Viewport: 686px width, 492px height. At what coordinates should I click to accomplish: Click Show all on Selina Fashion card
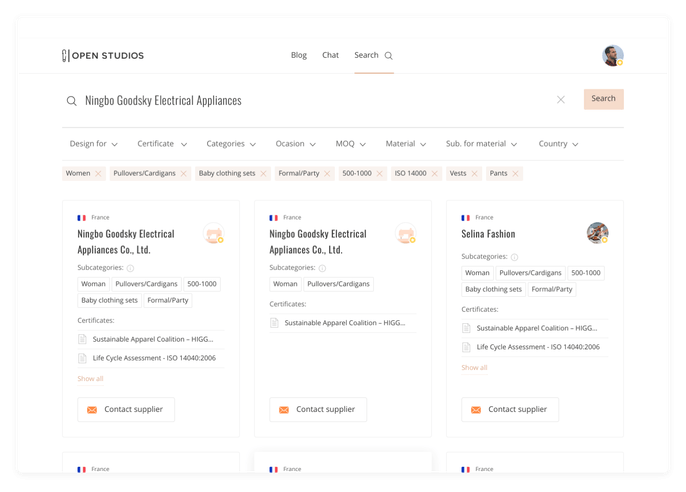click(474, 368)
